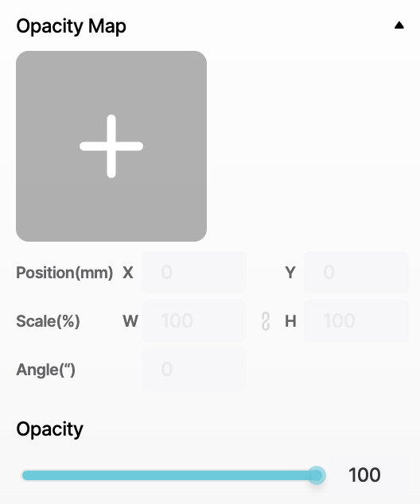
Task: Collapse the Opacity Map section arrow
Action: pos(399,25)
